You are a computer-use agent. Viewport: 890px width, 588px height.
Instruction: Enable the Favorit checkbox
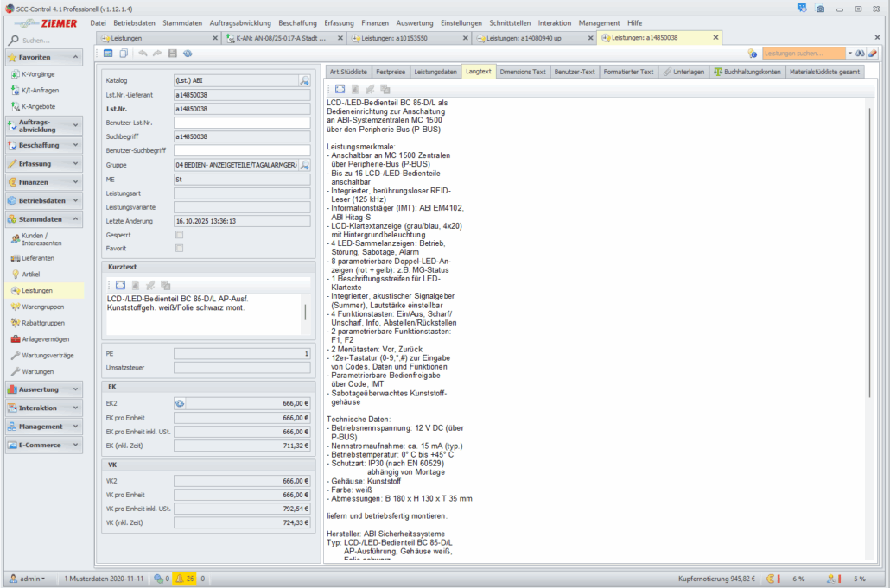(x=180, y=248)
